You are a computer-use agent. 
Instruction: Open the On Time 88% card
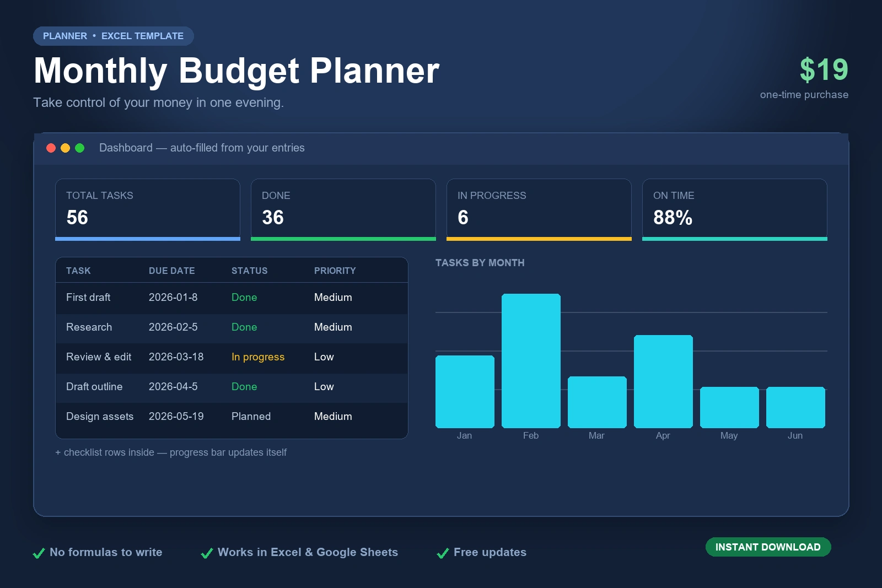click(x=735, y=209)
